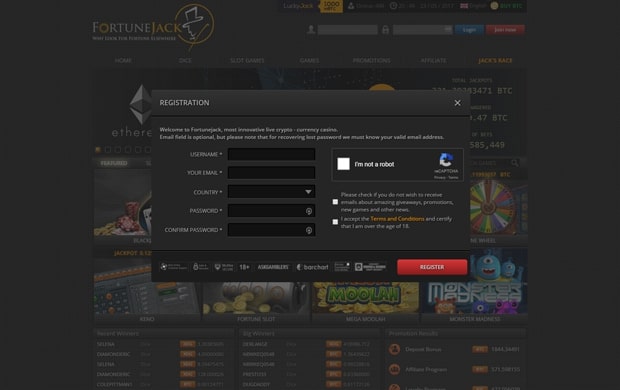Open the Dice menu item
This screenshot has height=390, width=620.
185,61
